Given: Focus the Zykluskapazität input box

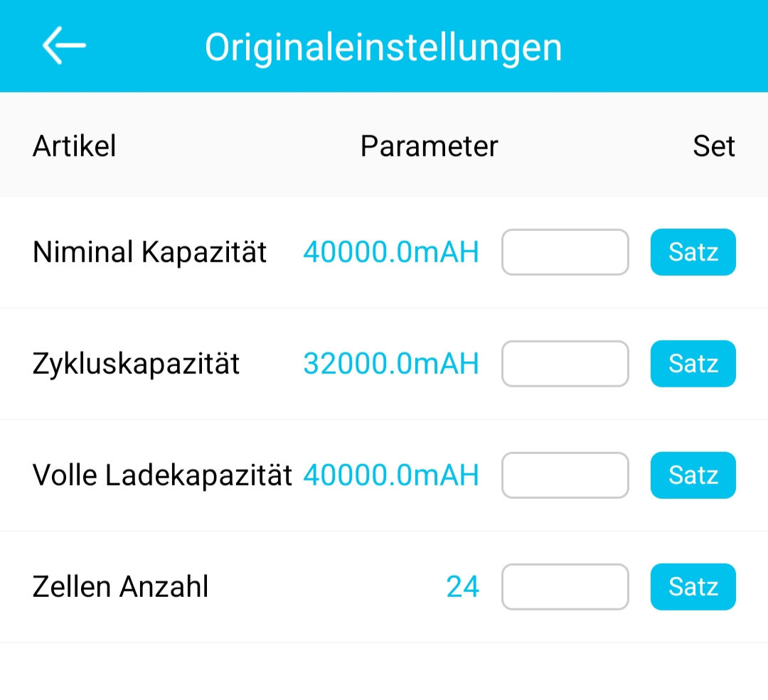Looking at the screenshot, I should (565, 364).
